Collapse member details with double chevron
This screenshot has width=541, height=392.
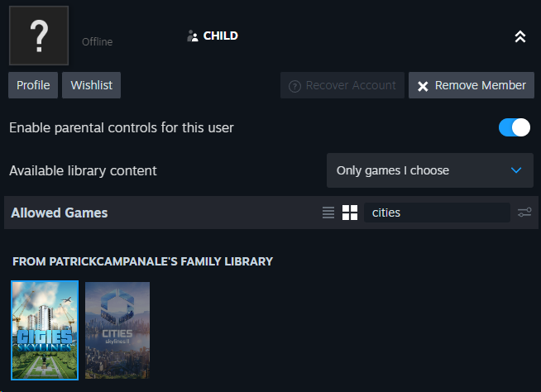point(519,36)
